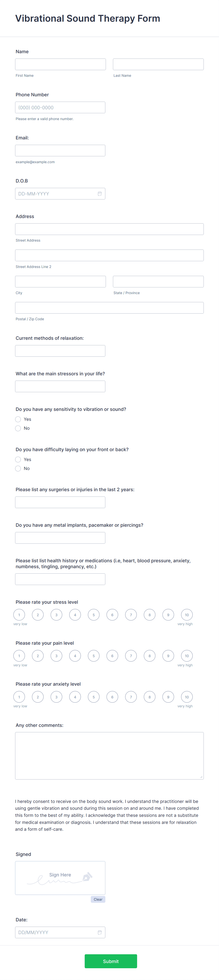The height and width of the screenshot is (980, 219).
Task: Click the Postal / Zip Code field
Action: [x=109, y=307]
